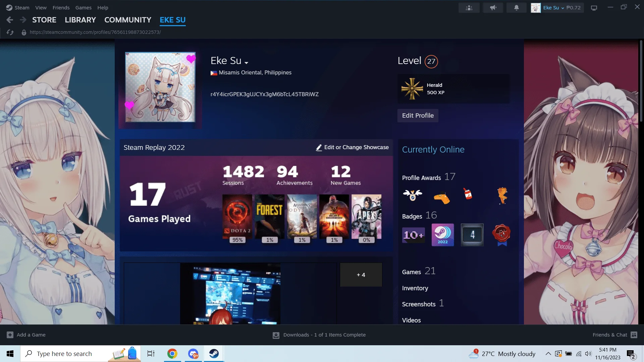
Task: Show the +4 additional screenshots
Action: (x=361, y=275)
